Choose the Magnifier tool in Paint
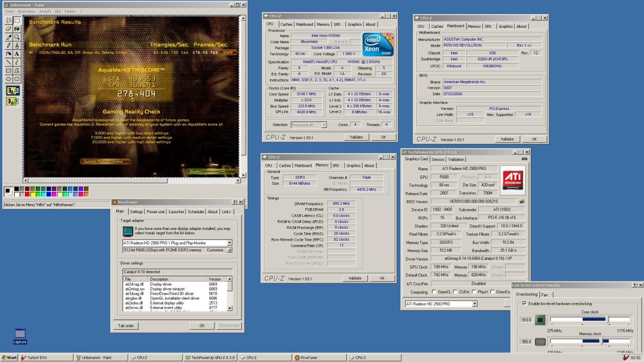 (x=17, y=37)
